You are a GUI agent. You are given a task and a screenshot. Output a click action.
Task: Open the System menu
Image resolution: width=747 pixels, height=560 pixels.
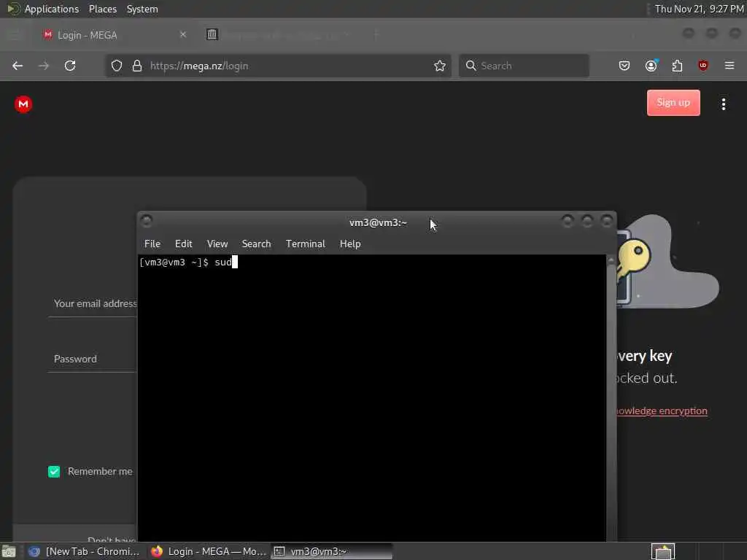[142, 9]
